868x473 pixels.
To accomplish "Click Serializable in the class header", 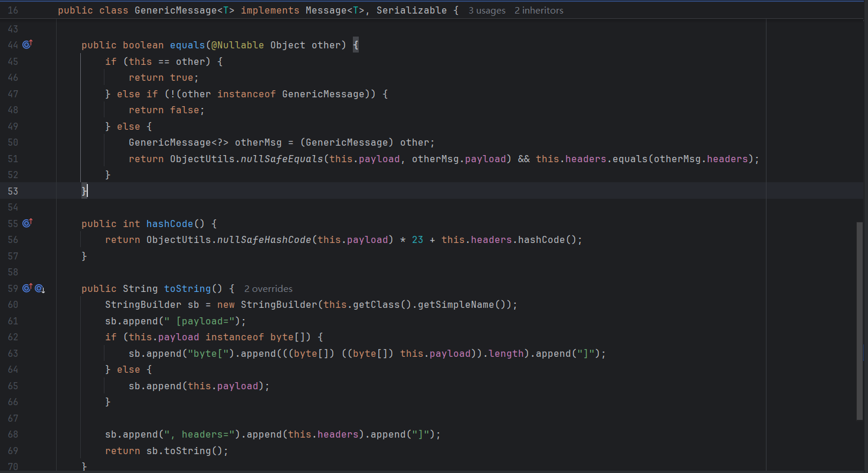I will 411,11.
